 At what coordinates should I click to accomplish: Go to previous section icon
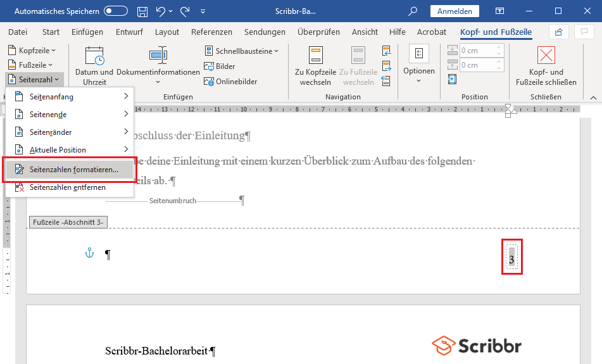click(386, 50)
